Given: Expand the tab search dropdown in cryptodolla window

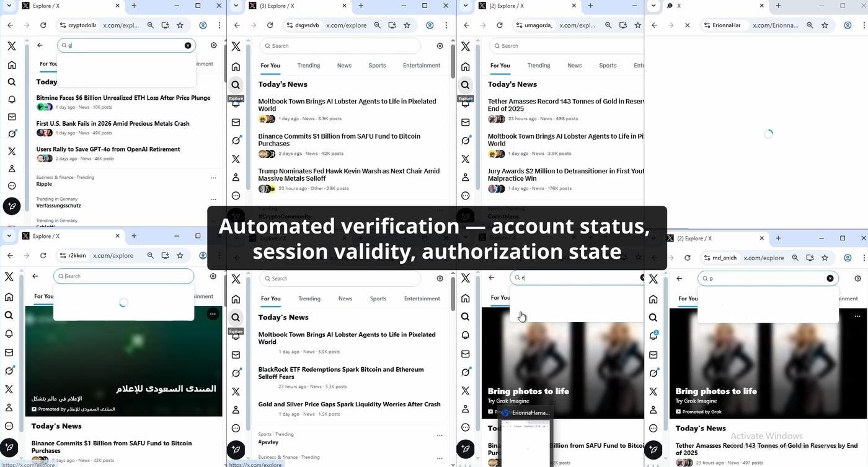Looking at the screenshot, I should 9,6.
